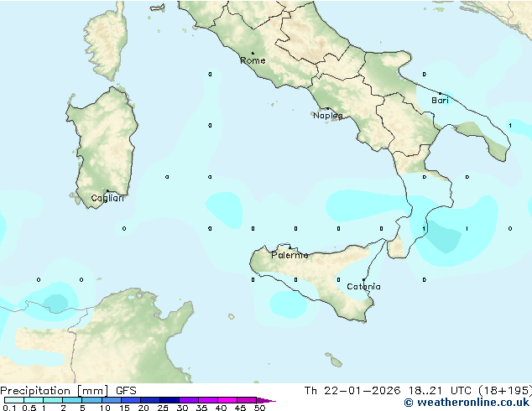Pick the 1–2 mm legend color swatch
The image size is (532, 411).
click(53, 400)
